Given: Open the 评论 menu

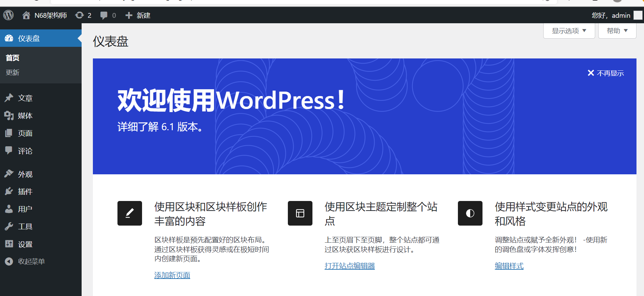Looking at the screenshot, I should (41, 151).
